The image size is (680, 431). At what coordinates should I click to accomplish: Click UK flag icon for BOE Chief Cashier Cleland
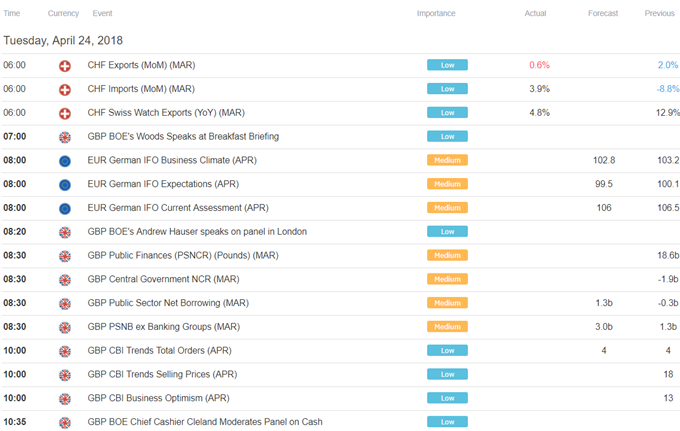[x=65, y=423]
